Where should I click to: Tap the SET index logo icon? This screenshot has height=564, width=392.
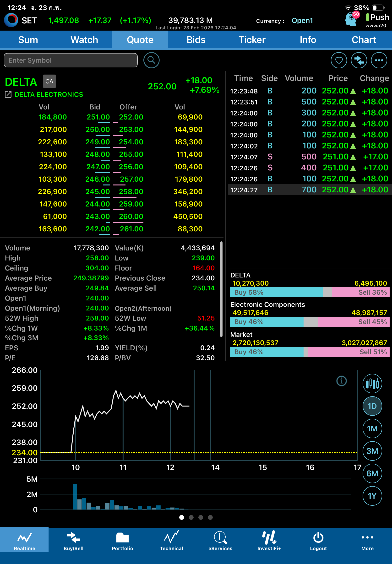click(11, 20)
